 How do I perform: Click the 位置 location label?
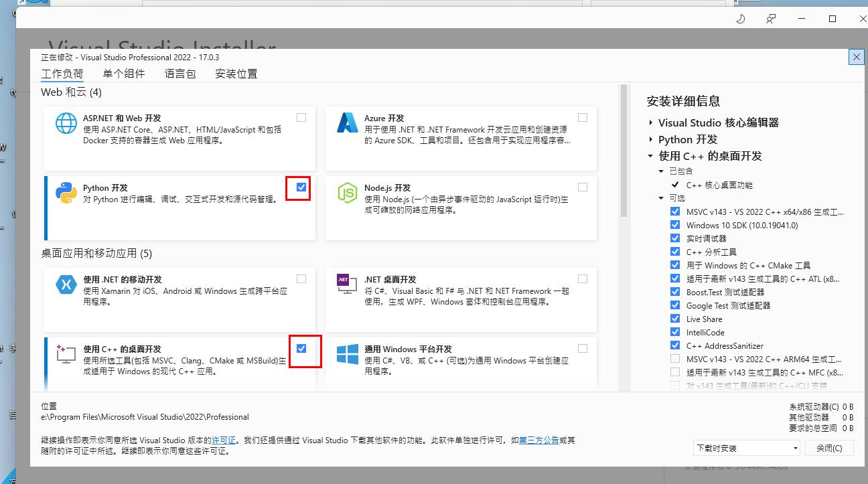tap(49, 406)
